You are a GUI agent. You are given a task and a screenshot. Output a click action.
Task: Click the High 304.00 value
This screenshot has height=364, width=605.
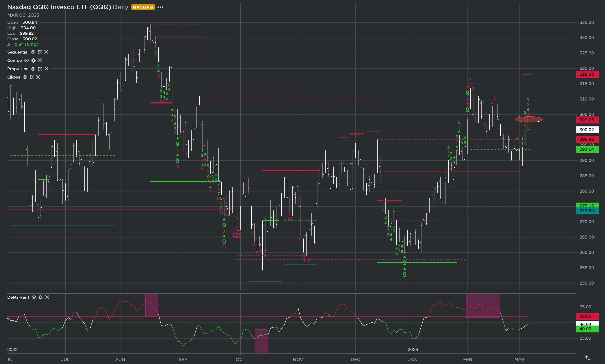point(28,28)
